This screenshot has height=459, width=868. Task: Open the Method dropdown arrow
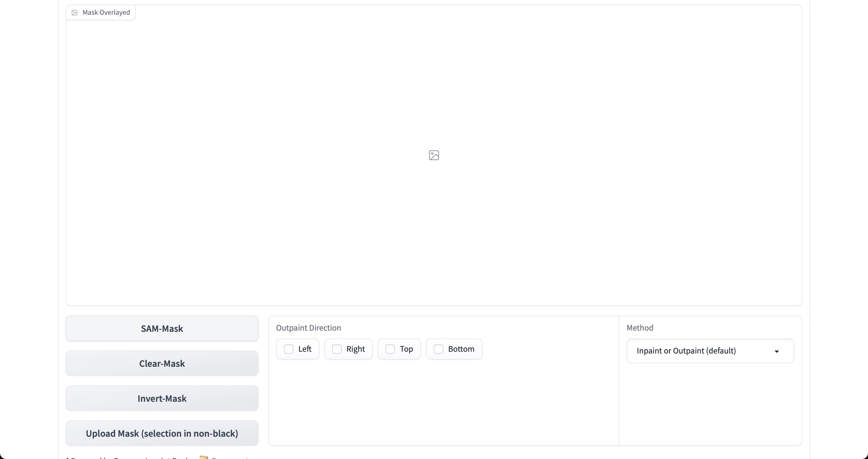(x=777, y=351)
